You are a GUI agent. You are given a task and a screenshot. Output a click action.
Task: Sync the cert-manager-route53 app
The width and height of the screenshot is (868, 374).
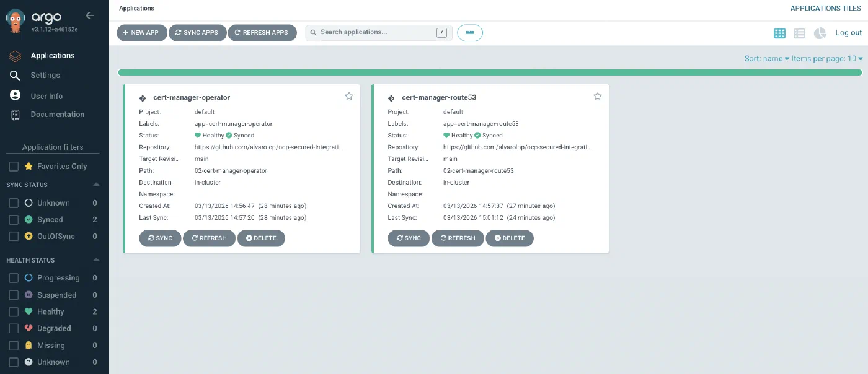coord(409,238)
